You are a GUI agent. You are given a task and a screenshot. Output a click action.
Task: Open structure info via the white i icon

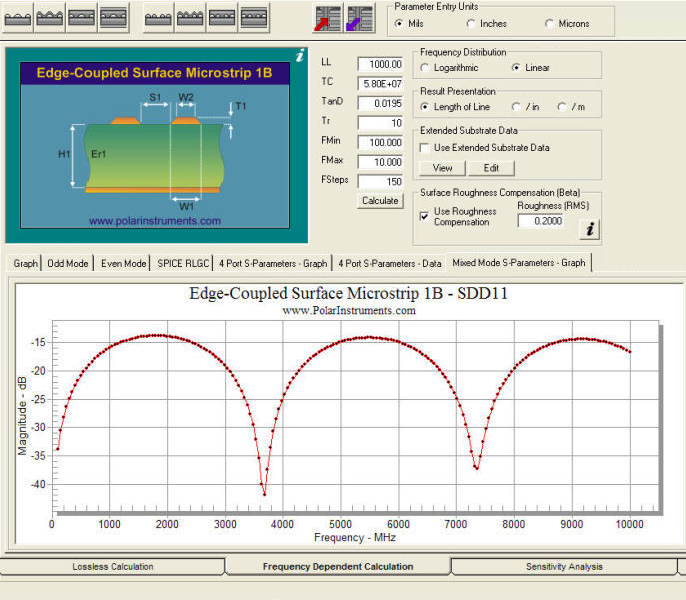[x=300, y=56]
